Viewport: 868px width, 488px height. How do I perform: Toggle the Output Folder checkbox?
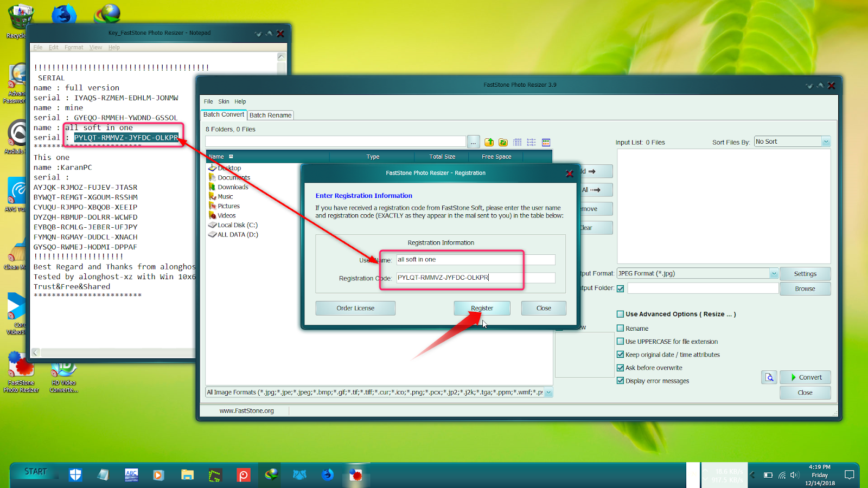coord(620,288)
